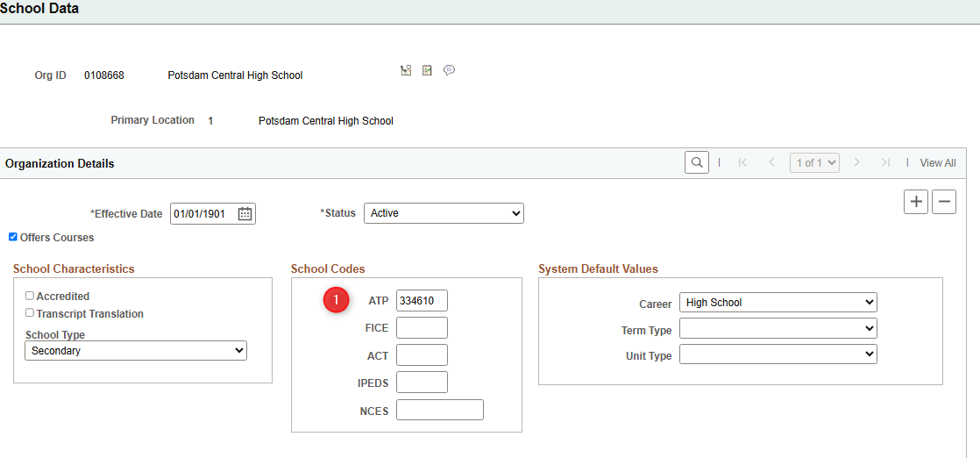
Task: Click the School Codes heading
Action: click(x=328, y=269)
